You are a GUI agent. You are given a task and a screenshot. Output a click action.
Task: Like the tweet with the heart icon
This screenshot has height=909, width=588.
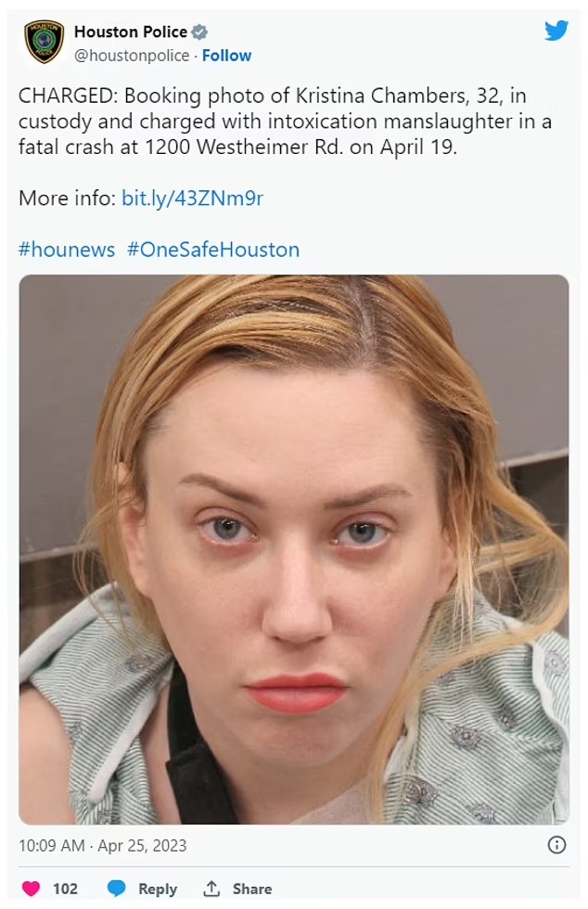click(x=32, y=889)
